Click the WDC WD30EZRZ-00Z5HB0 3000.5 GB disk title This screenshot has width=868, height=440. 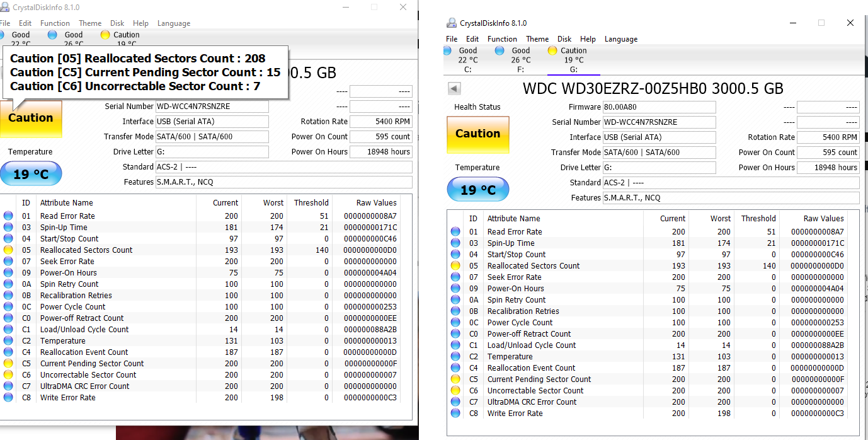653,88
